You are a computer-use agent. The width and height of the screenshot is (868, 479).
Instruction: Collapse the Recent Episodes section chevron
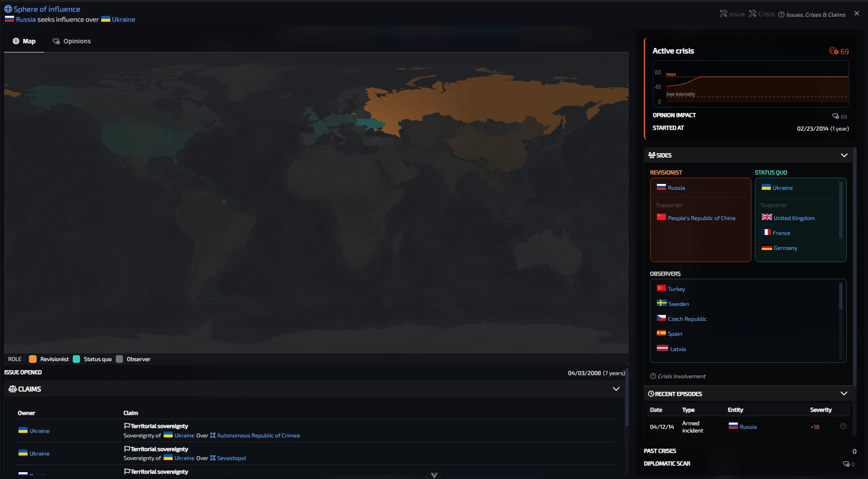pyautogui.click(x=844, y=393)
